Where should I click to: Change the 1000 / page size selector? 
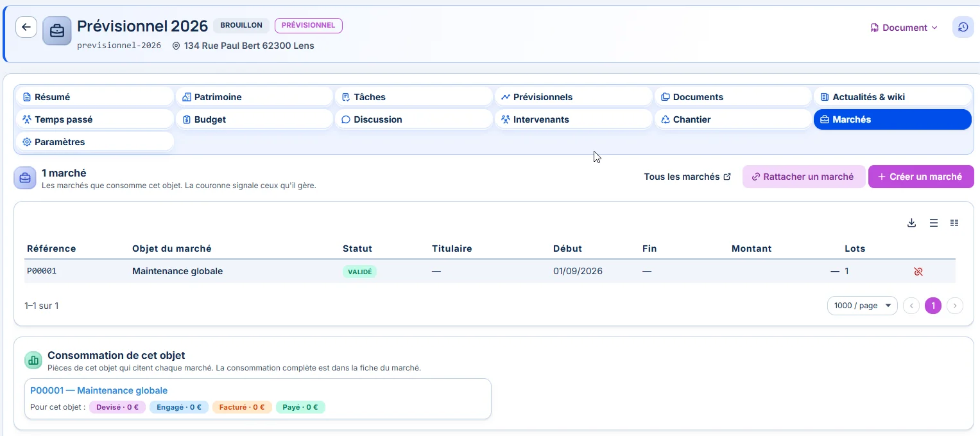863,306
